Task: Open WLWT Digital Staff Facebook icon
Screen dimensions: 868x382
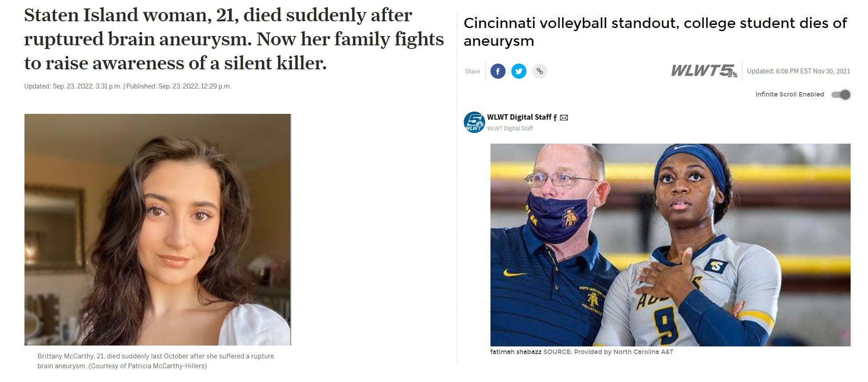Action: 555,117
